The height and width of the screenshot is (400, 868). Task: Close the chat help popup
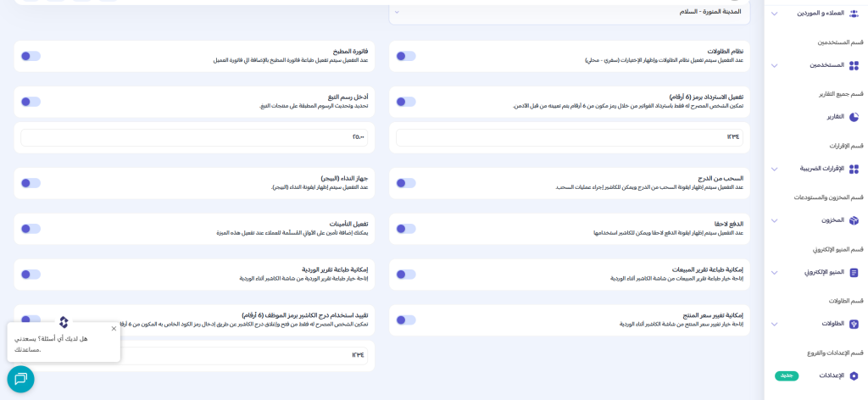114,328
